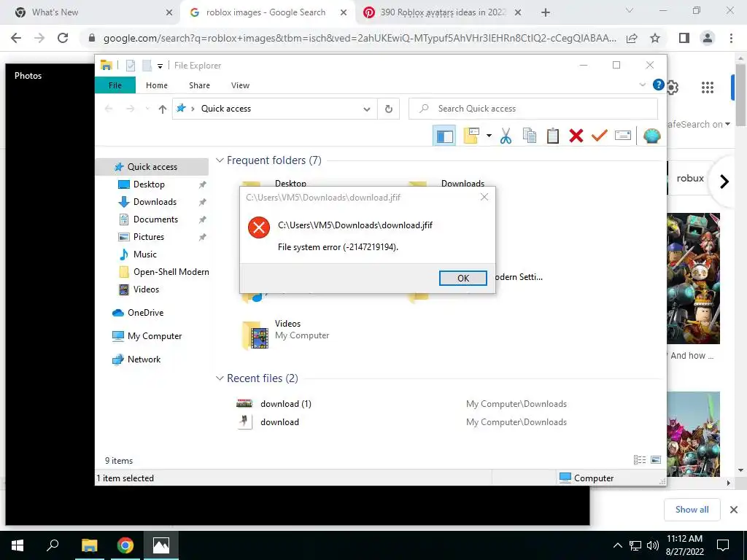Open the Google apps grid icon

[708, 87]
